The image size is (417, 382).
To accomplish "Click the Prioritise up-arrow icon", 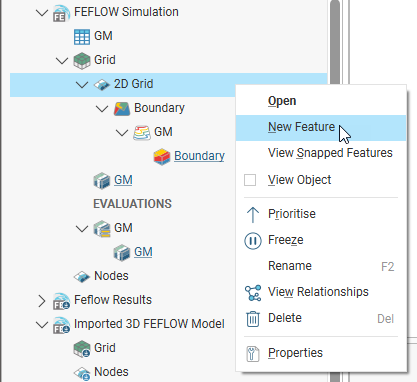I will pyautogui.click(x=253, y=214).
